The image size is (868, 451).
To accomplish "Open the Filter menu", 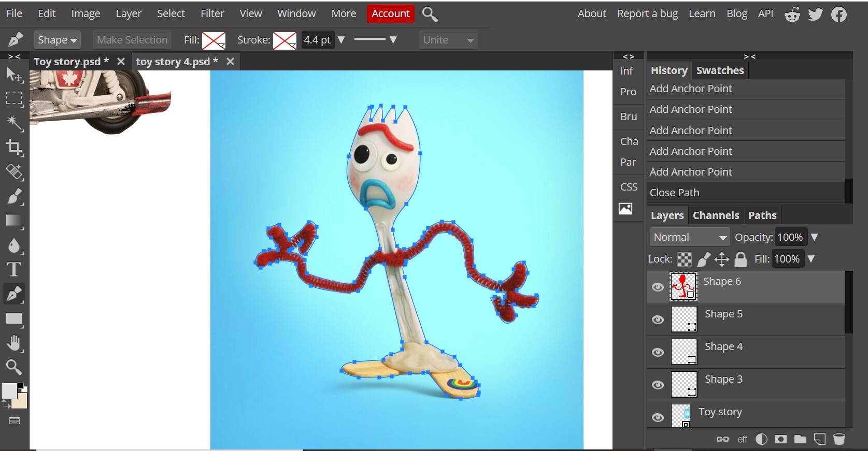I will (212, 13).
